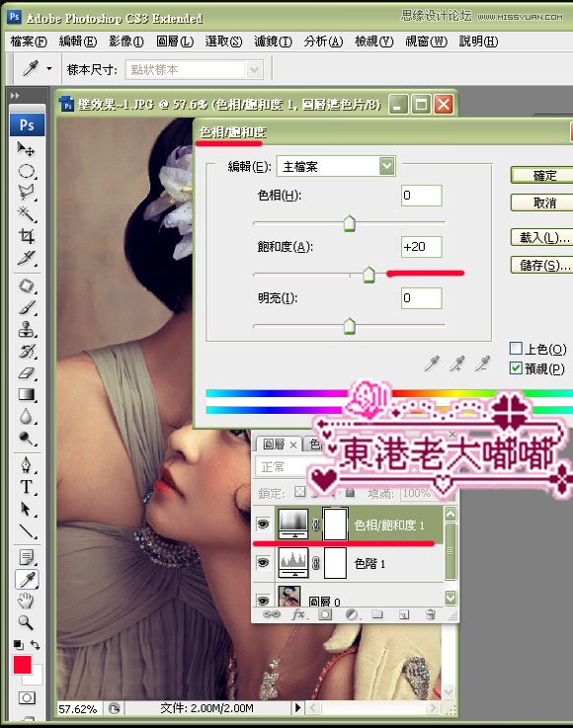Enable the 上色(O) colorize checkbox
This screenshot has width=573, height=728.
tap(516, 349)
